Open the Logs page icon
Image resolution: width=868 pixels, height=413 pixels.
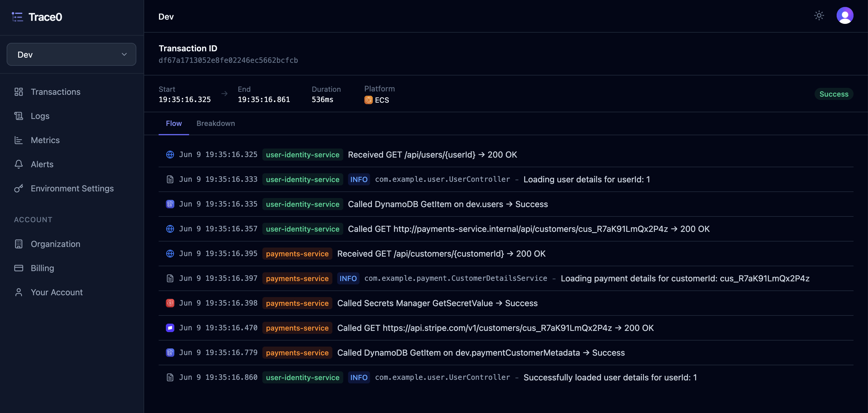pos(18,116)
